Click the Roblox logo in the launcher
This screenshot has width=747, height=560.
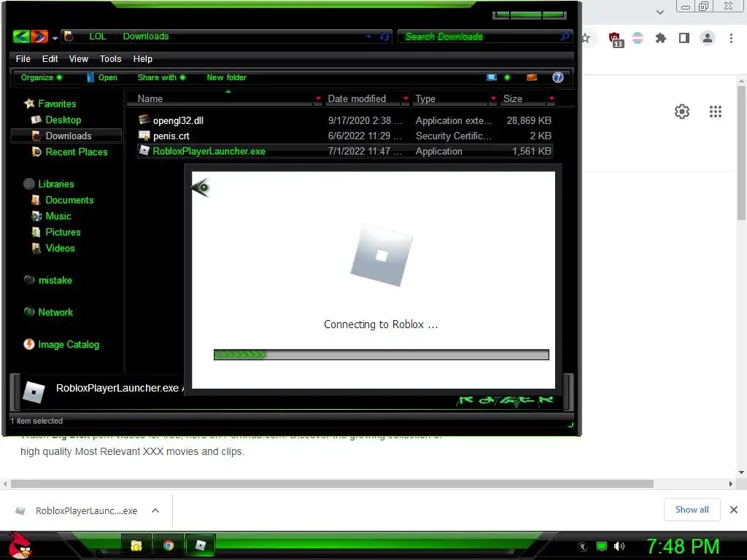(382, 255)
